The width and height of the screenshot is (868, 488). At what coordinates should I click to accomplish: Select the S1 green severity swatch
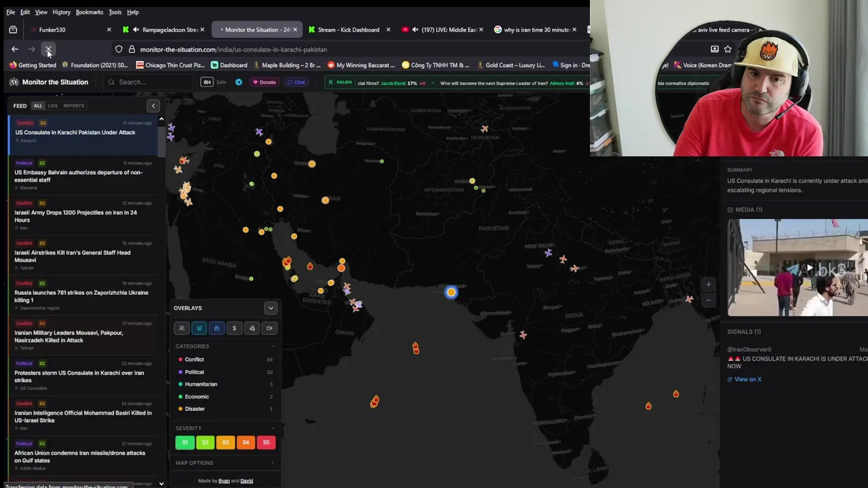[x=185, y=443]
